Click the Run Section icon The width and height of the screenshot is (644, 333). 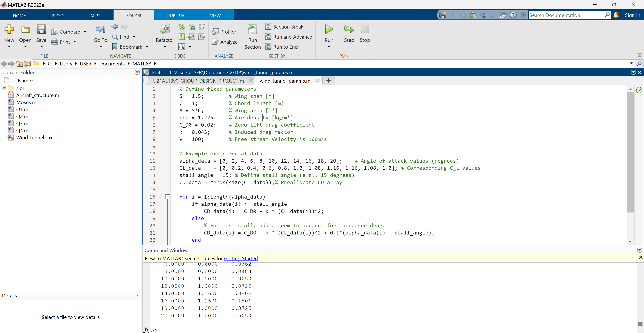[x=252, y=30]
